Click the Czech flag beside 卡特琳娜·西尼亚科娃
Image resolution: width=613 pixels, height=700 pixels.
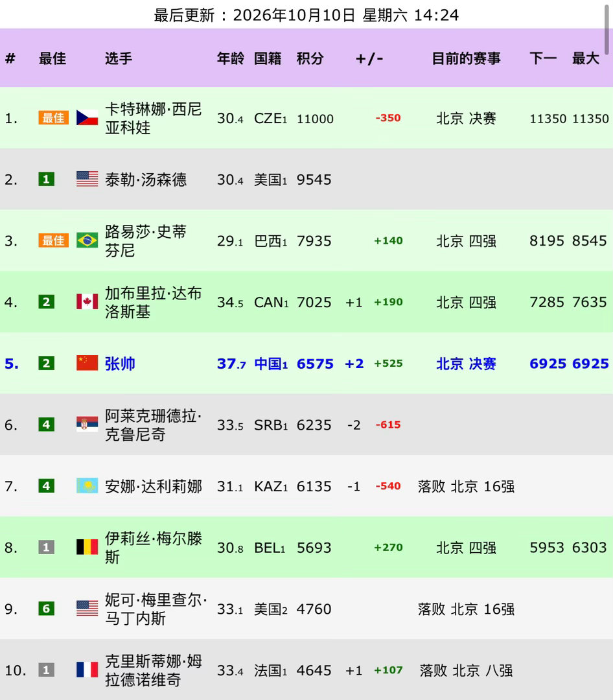(x=87, y=118)
